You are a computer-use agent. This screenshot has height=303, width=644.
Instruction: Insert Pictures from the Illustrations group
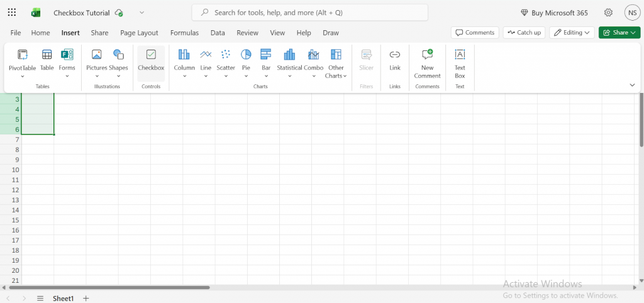click(96, 60)
